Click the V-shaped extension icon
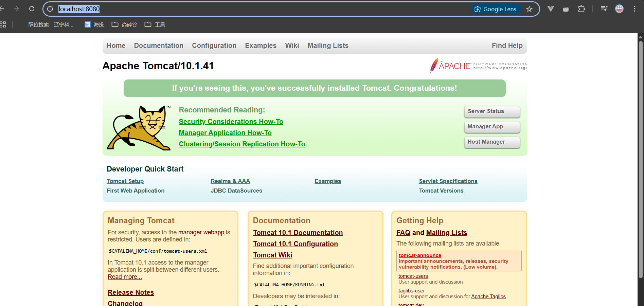 tap(551, 9)
